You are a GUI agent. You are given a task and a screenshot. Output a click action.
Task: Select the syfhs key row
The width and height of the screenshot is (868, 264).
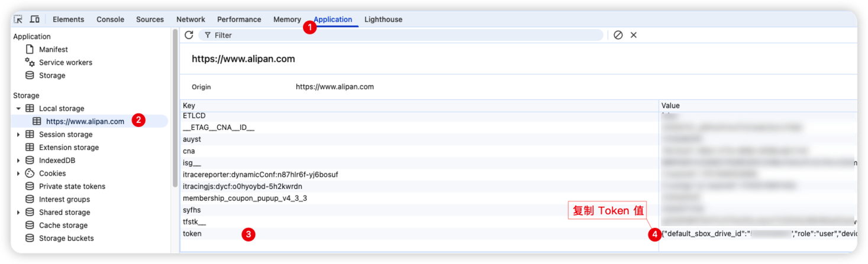pyautogui.click(x=420, y=210)
